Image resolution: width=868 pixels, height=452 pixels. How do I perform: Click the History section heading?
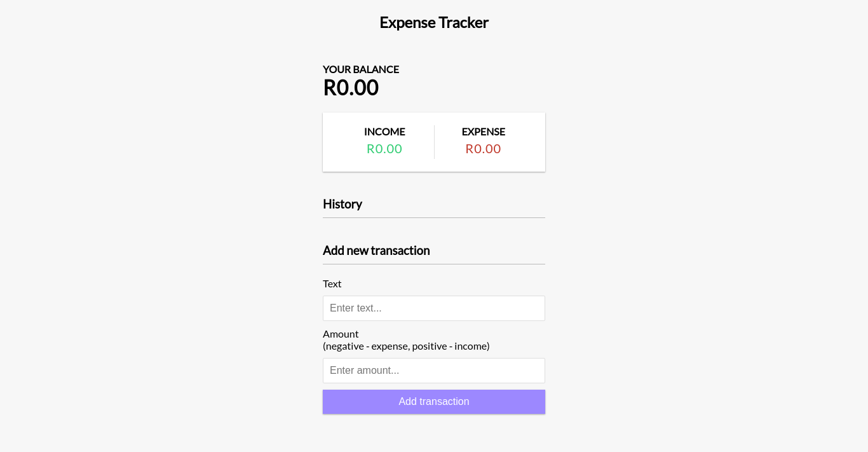click(x=342, y=204)
